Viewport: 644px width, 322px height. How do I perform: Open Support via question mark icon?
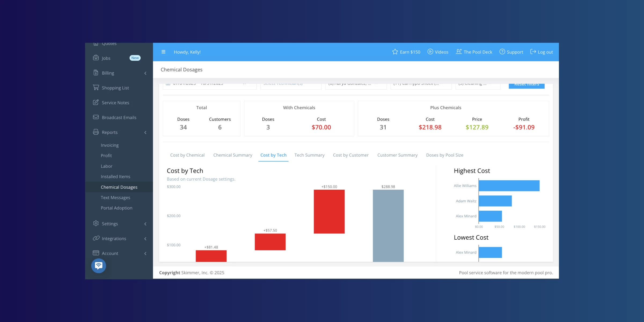(x=502, y=52)
